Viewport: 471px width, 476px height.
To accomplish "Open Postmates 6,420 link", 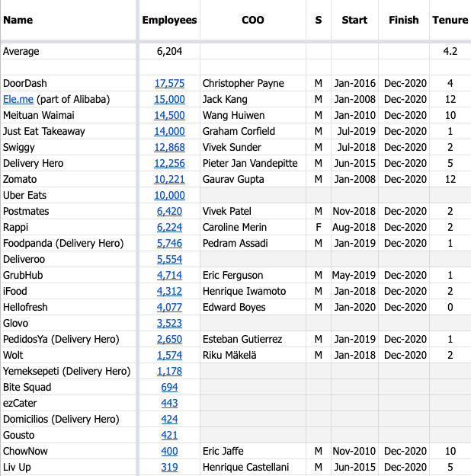I will [x=169, y=211].
